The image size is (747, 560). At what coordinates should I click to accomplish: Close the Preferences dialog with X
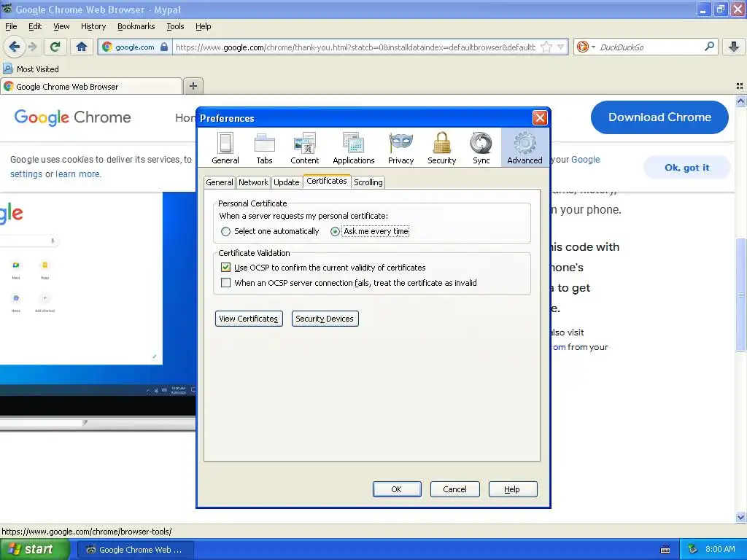tap(539, 117)
